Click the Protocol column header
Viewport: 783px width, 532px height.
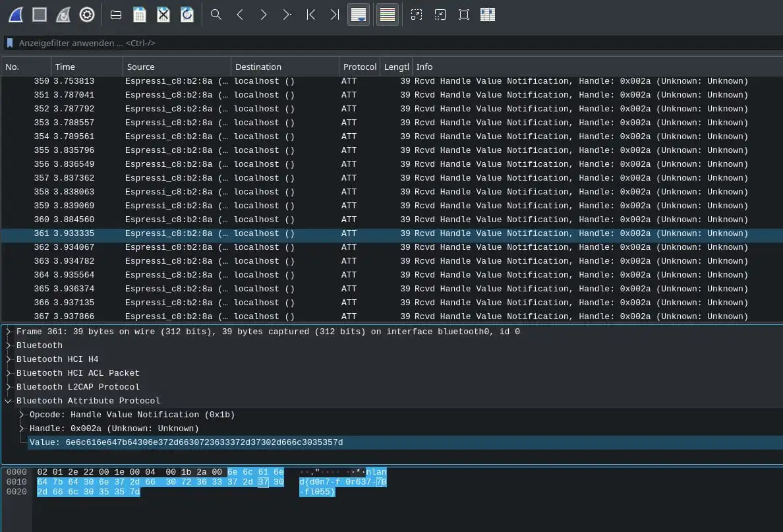pyautogui.click(x=359, y=67)
